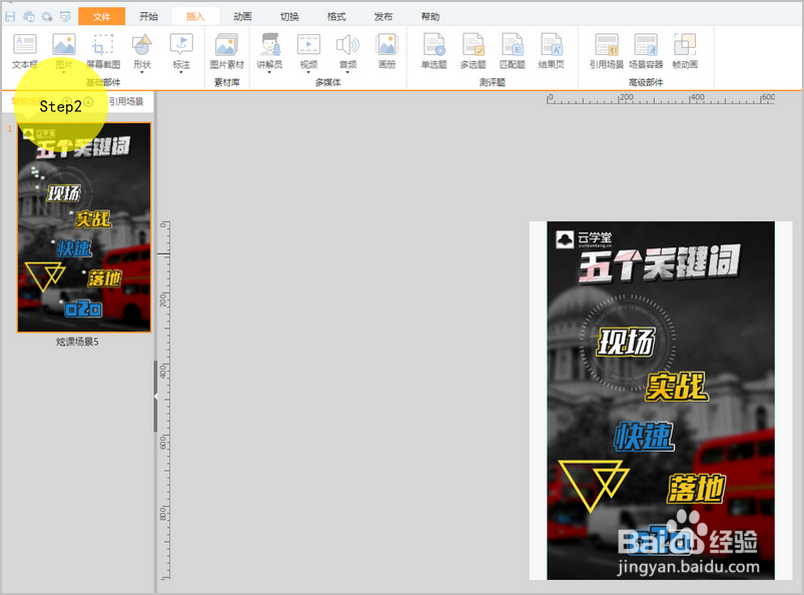This screenshot has height=595, width=804.
Task: Expand the 标注 dropdown arrow
Action: click(x=181, y=73)
